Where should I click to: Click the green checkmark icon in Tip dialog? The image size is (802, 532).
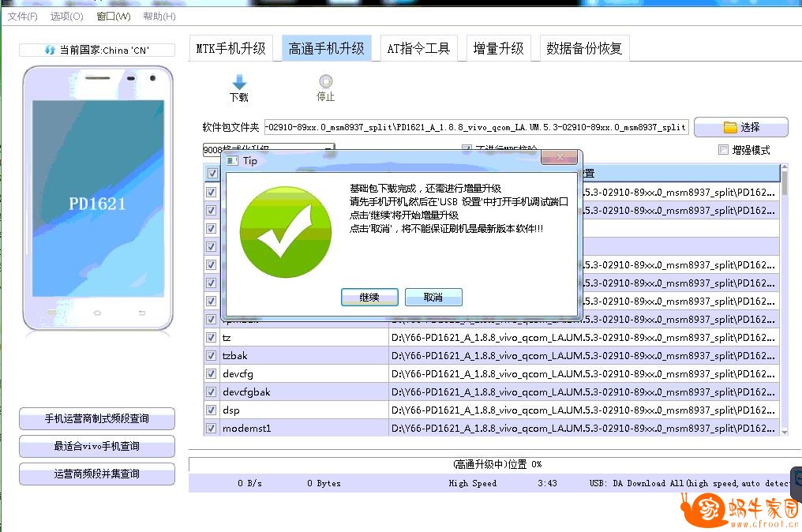click(286, 232)
